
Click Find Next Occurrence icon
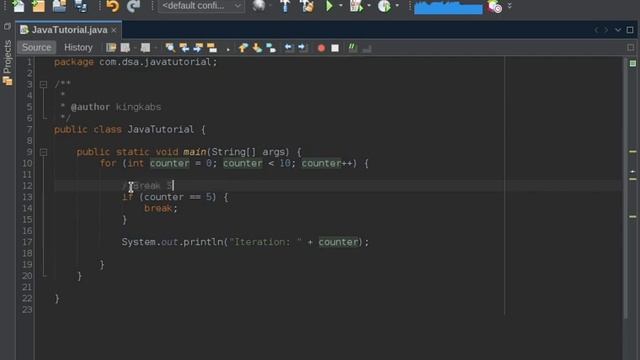(198, 48)
